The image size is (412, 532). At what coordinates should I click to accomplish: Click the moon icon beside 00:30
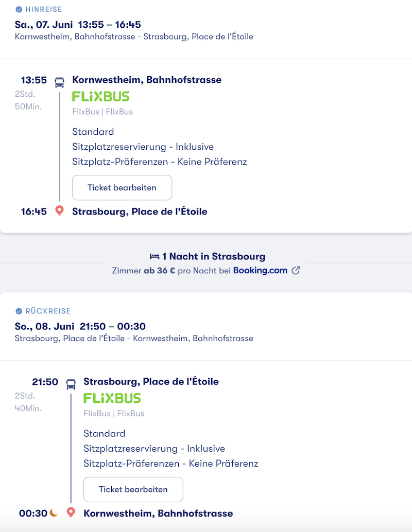coord(54,512)
